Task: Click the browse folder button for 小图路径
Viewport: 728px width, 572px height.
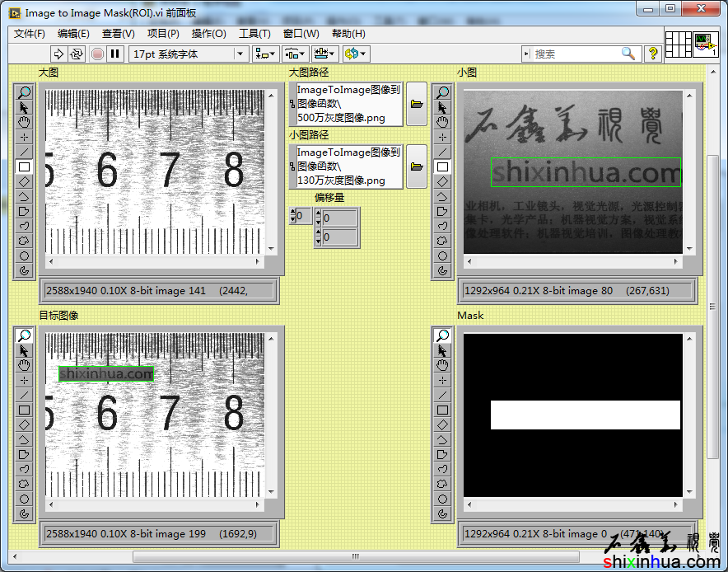Action: coord(417,166)
